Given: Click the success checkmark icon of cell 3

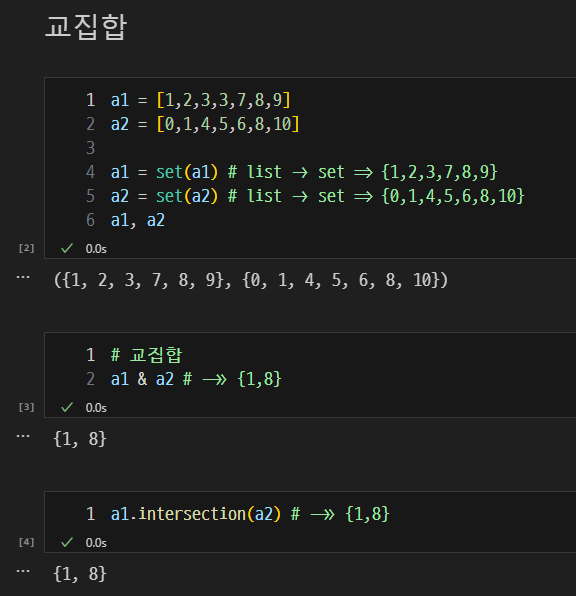Looking at the screenshot, I should click(x=67, y=407).
